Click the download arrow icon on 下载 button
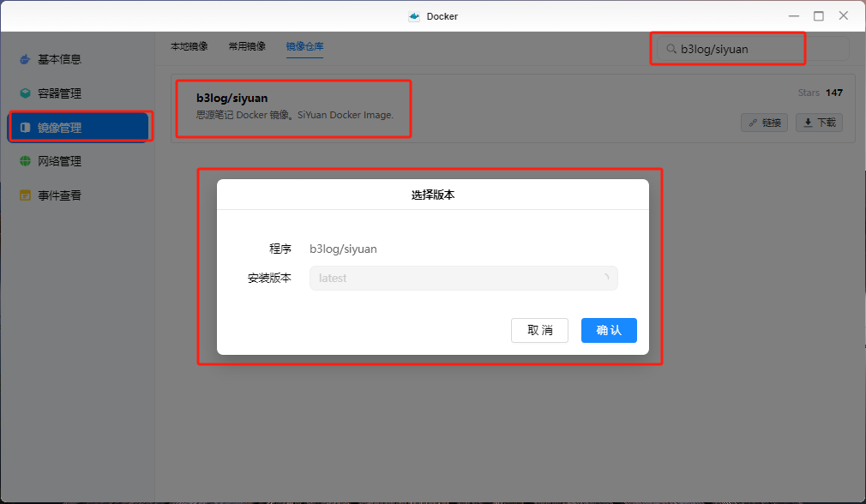Viewport: 866px width, 504px height. [x=807, y=123]
